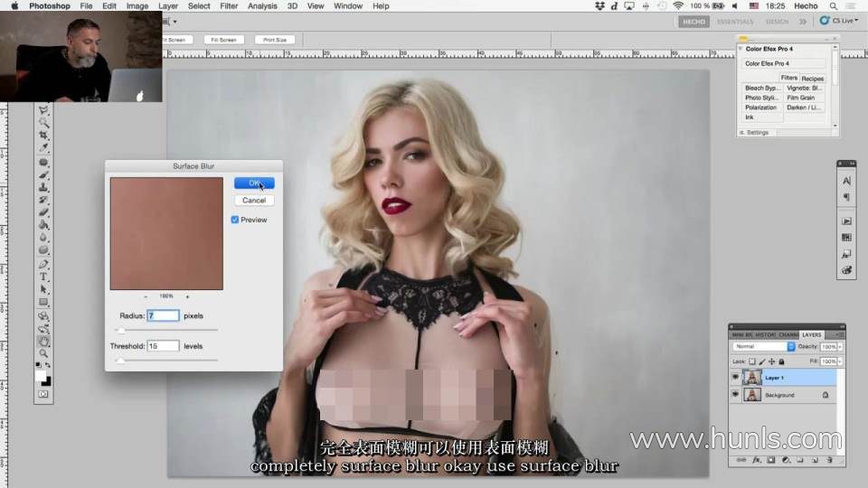Click Cancel in the Surface Blur dialog
Screen dimensions: 868x488
[x=254, y=200]
